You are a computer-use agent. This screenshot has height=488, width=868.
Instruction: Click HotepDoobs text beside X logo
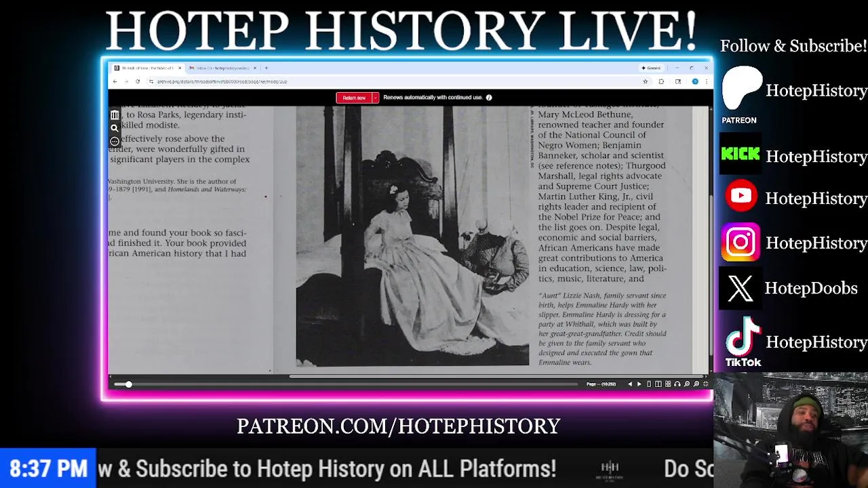pos(811,288)
